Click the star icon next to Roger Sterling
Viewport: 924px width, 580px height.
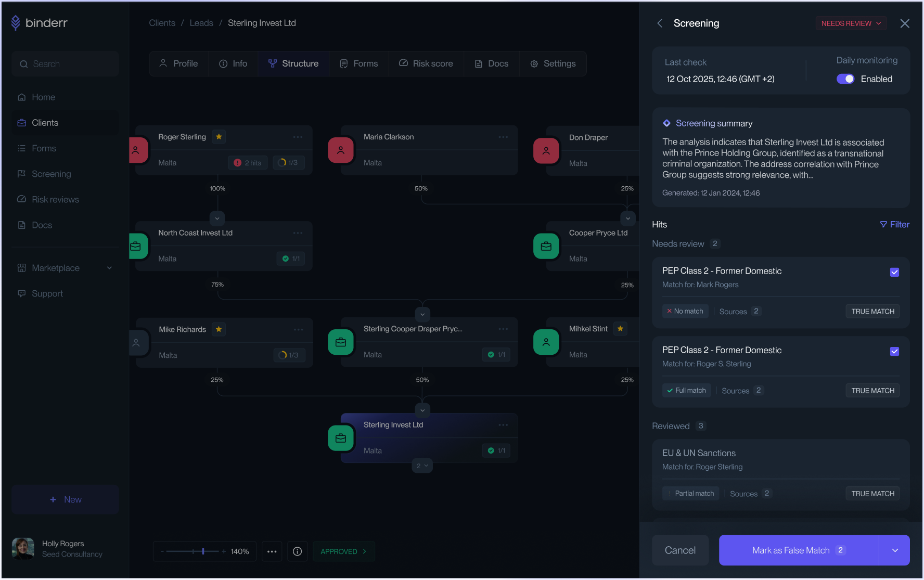219,137
